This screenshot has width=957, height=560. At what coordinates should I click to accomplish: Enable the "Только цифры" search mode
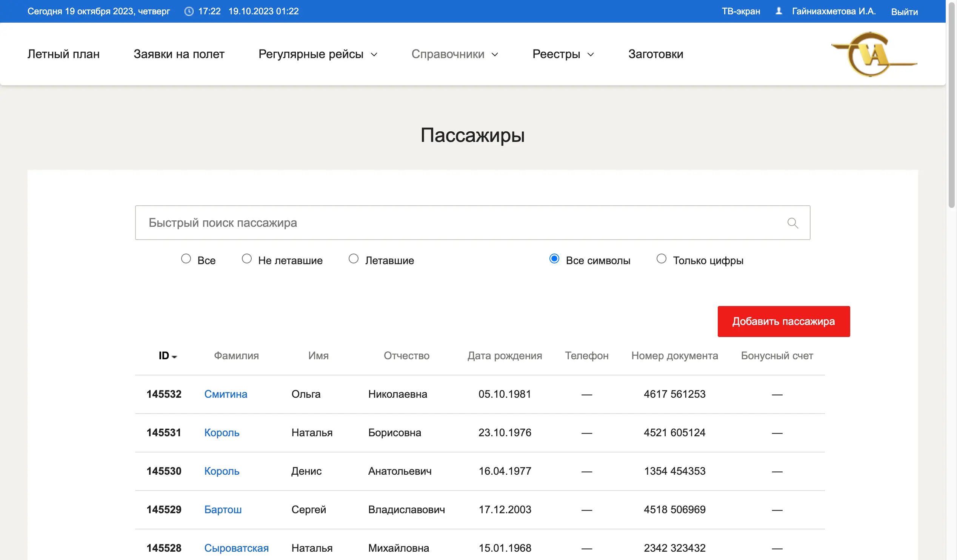pyautogui.click(x=662, y=258)
